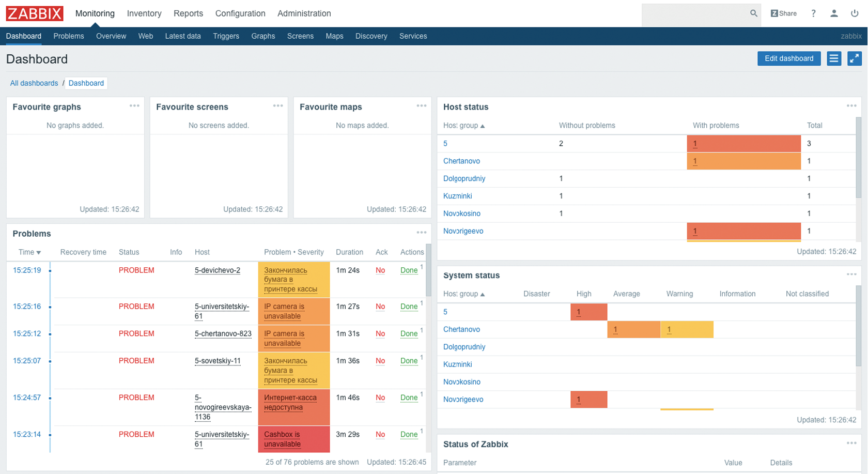
Task: Open the Интернет-касса недоступна problem
Action: pyautogui.click(x=290, y=403)
